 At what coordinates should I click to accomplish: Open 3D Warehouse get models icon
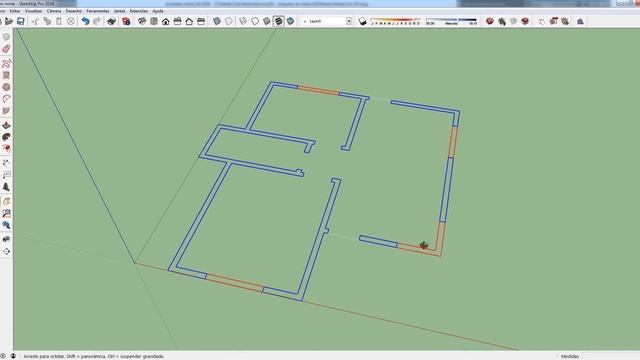pos(489,21)
